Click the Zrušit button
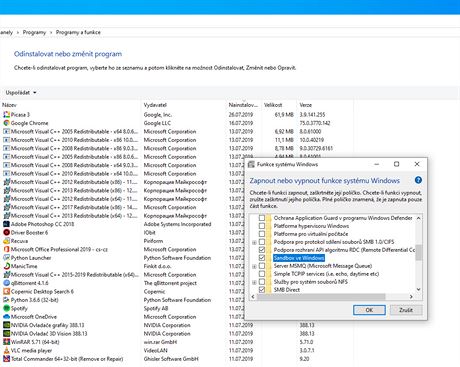This screenshot has width=460, height=367. tap(406, 310)
